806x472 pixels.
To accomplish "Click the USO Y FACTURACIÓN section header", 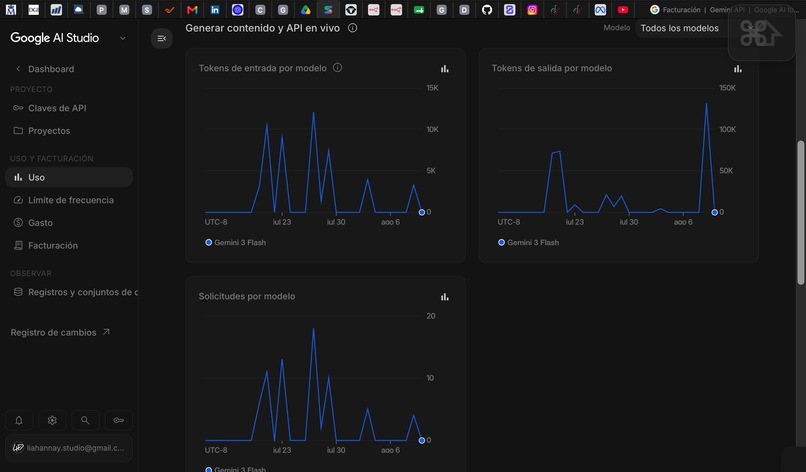I will (x=51, y=158).
